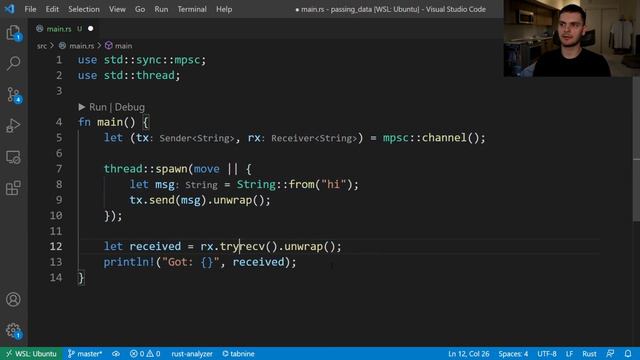Click the tabnine status bar item
The width and height of the screenshot is (640, 360).
pyautogui.click(x=238, y=353)
